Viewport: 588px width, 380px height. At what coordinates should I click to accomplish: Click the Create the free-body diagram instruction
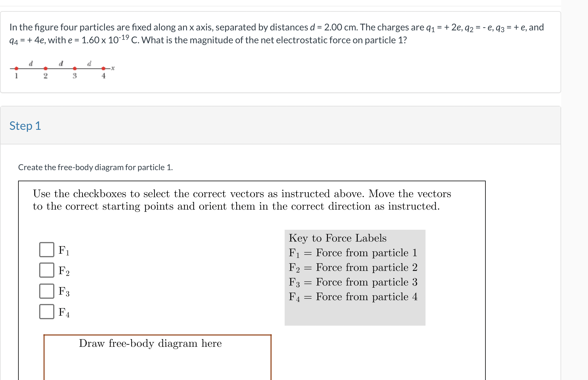coord(96,167)
